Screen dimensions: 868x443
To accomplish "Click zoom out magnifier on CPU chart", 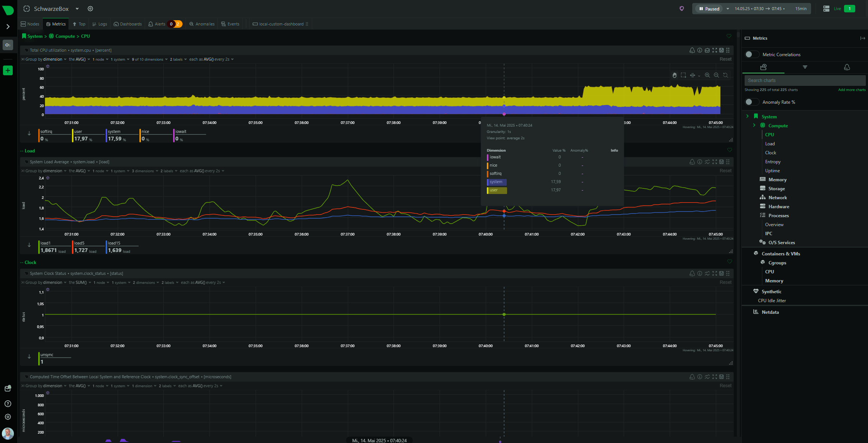I will click(x=716, y=75).
